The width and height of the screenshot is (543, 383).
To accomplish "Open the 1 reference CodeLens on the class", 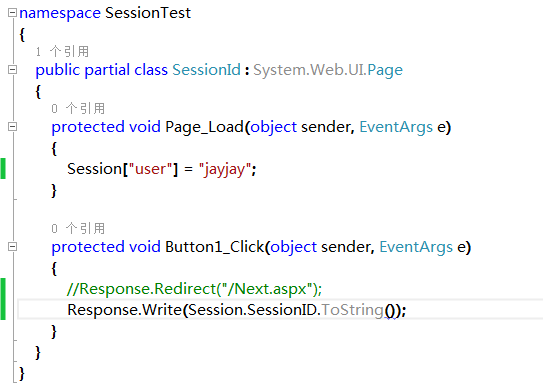I will 62,52.
